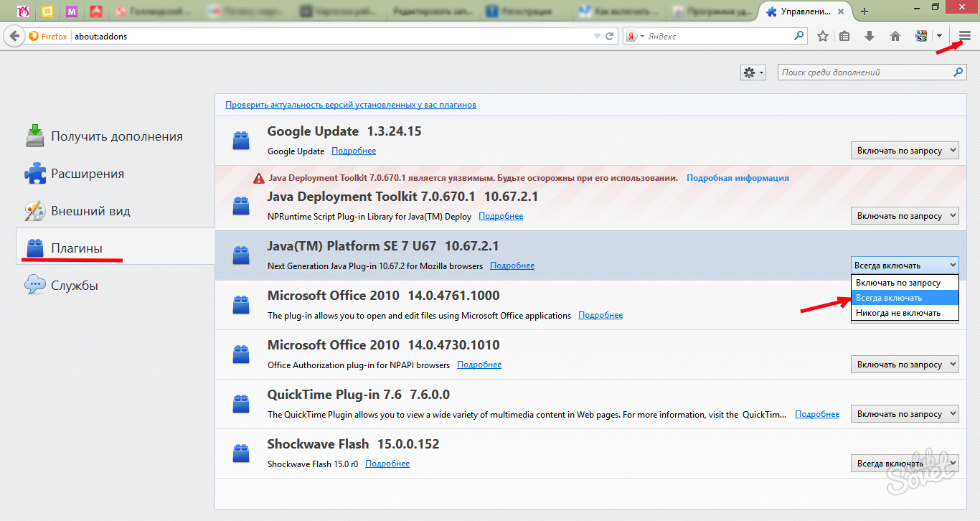Open the downloads arrow icon

[x=870, y=36]
